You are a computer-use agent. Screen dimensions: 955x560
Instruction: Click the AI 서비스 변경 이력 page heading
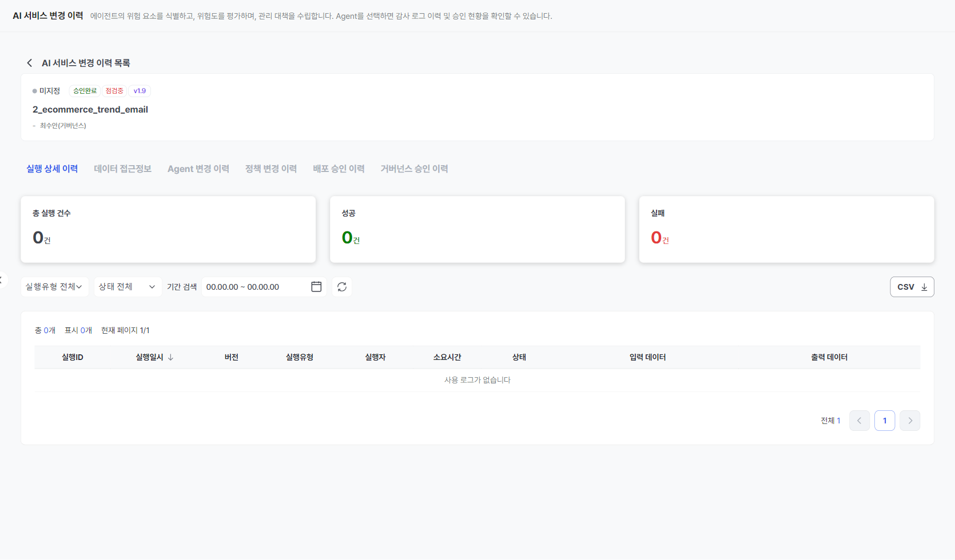click(x=48, y=15)
